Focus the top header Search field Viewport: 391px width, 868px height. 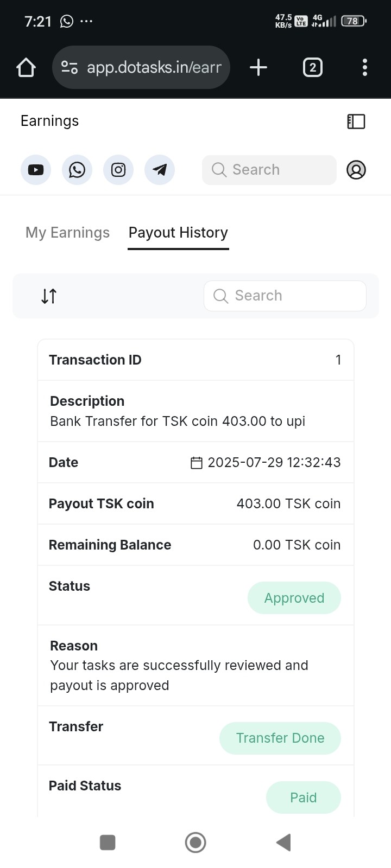point(269,170)
